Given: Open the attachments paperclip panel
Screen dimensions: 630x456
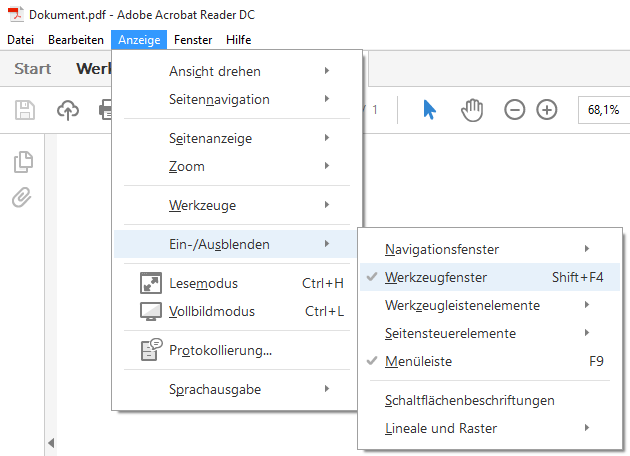Looking at the screenshot, I should pos(22,197).
